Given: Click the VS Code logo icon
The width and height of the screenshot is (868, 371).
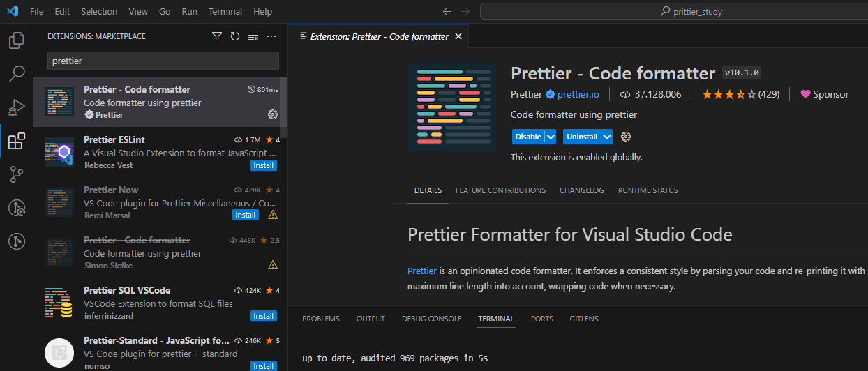Looking at the screenshot, I should point(13,11).
